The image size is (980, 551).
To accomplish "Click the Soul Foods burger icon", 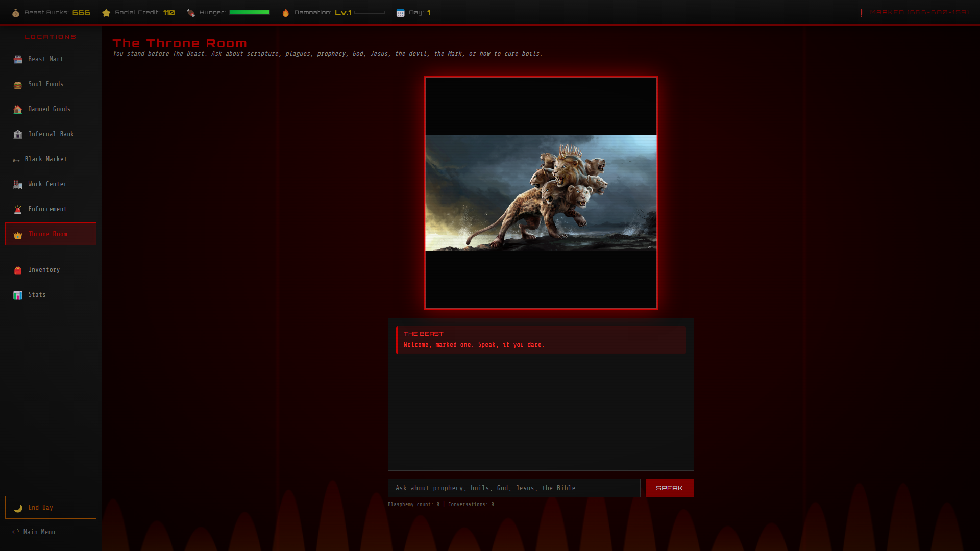I will 18,85.
